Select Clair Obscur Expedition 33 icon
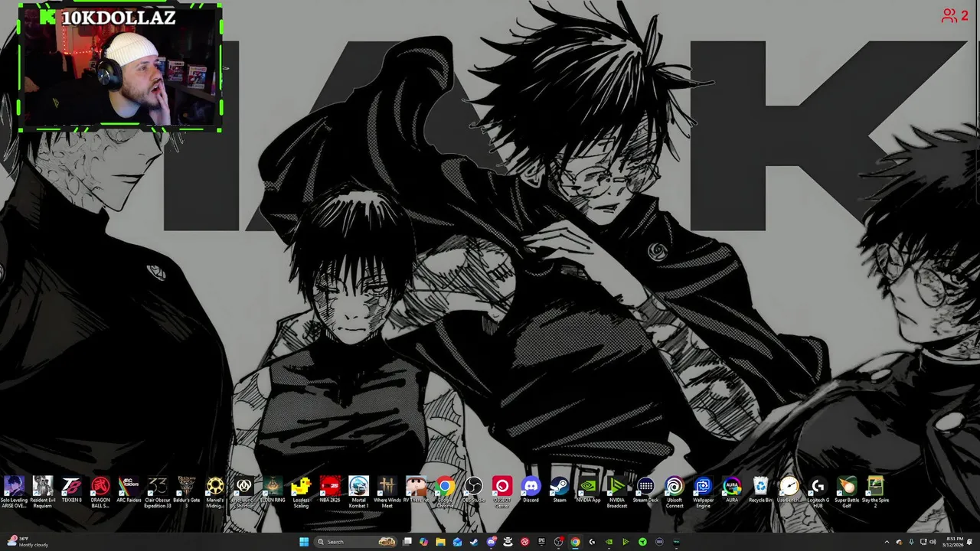Image resolution: width=980 pixels, height=551 pixels. point(158,492)
